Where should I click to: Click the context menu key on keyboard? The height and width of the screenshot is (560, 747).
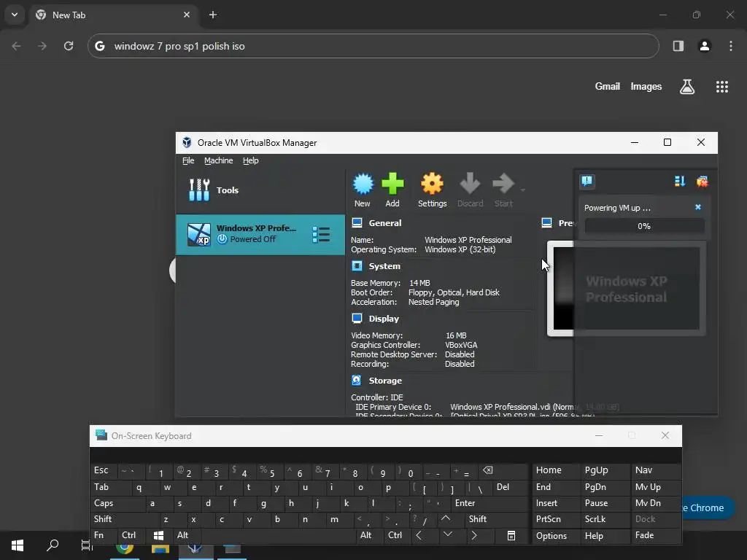coord(511,536)
